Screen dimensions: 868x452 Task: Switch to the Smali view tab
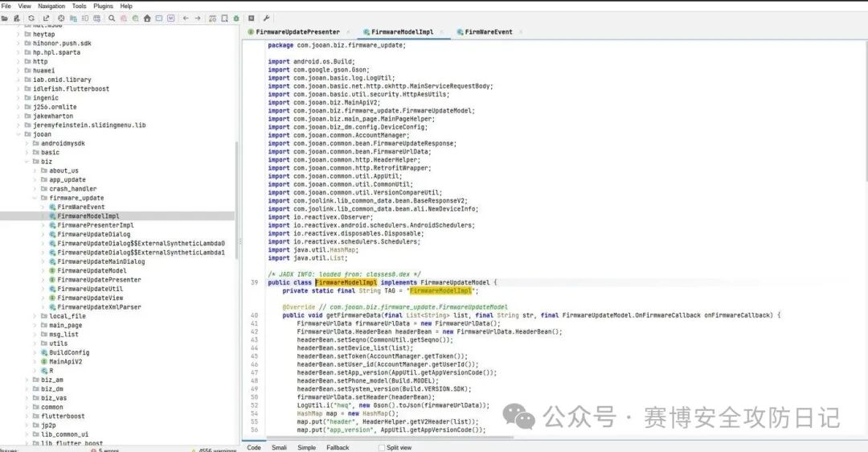click(279, 447)
